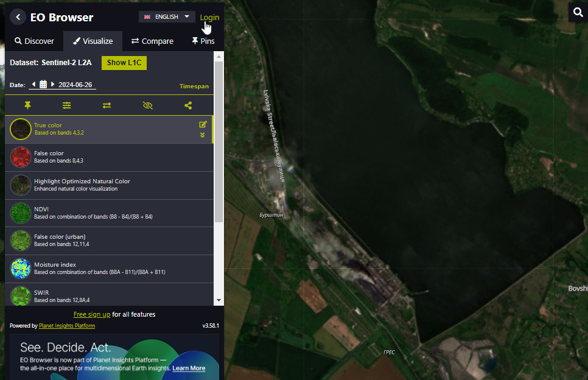The height and width of the screenshot is (380, 588).
Task: Open the effects and advanced options sliders
Action: point(67,105)
